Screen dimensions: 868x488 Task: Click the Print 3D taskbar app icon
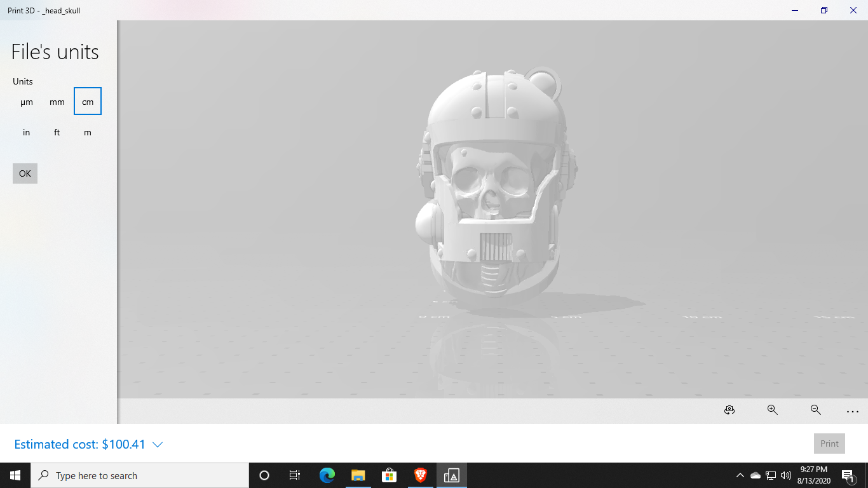[x=451, y=475]
